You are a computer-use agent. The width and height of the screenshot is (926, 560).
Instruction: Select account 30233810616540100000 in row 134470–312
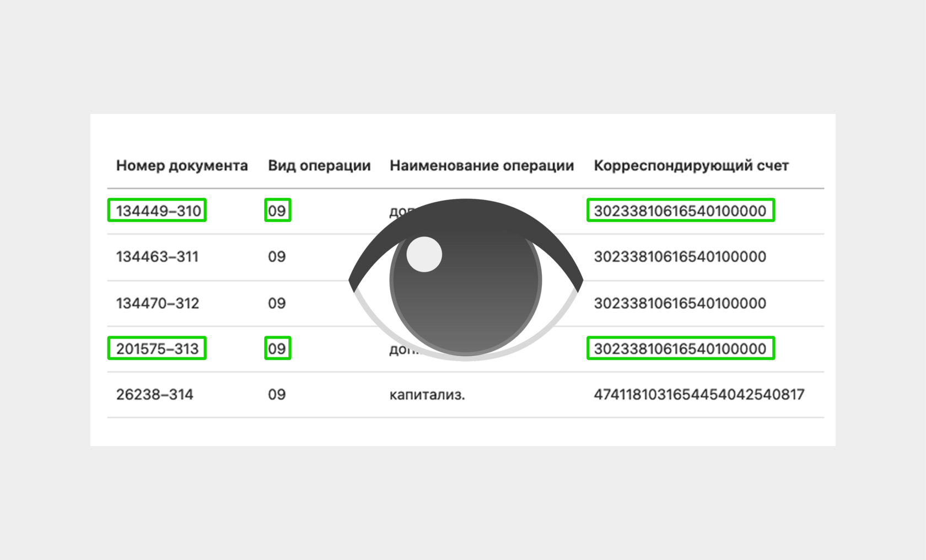(680, 303)
